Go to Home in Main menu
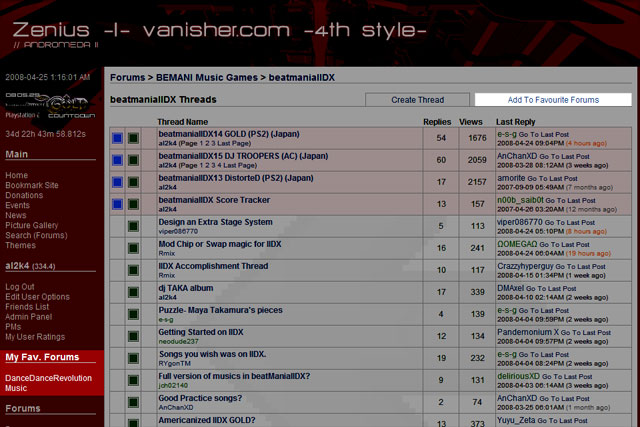This screenshot has width=640, height=427. tap(17, 175)
